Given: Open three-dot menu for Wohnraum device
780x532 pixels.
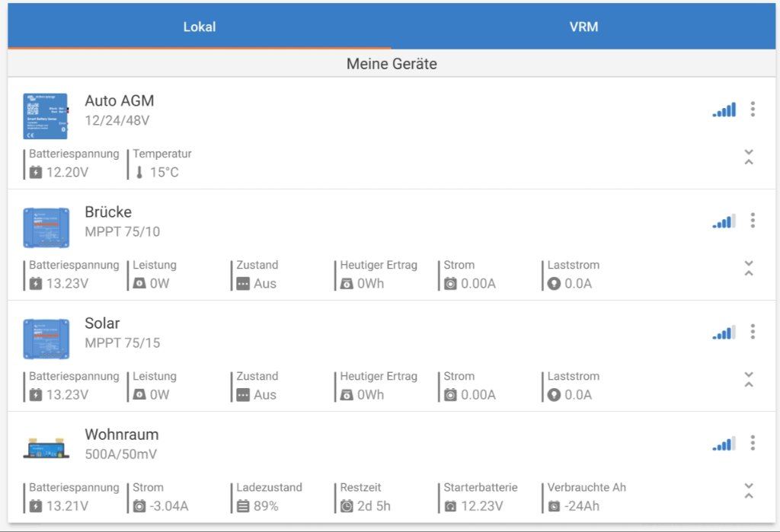Looking at the screenshot, I should [x=753, y=443].
